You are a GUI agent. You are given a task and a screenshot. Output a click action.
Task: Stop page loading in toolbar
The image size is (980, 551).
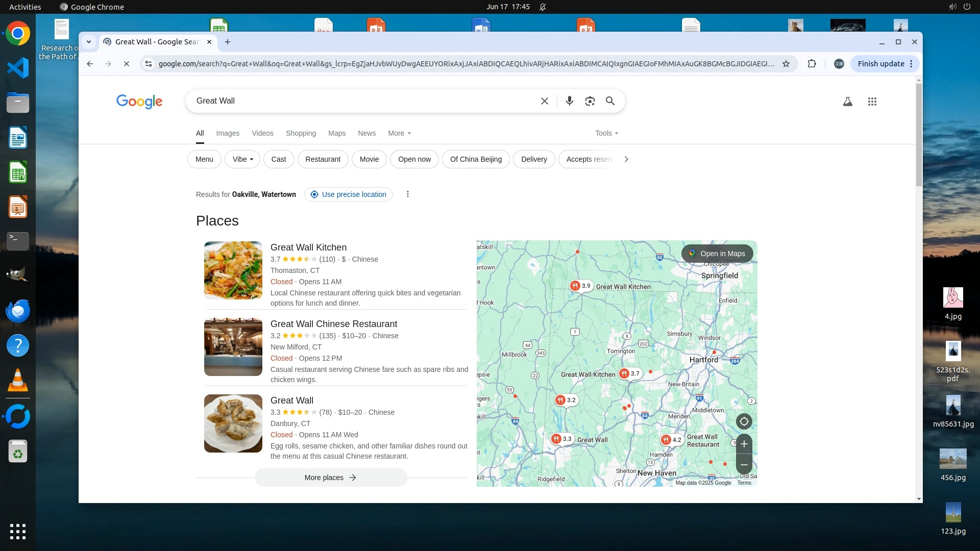(127, 64)
